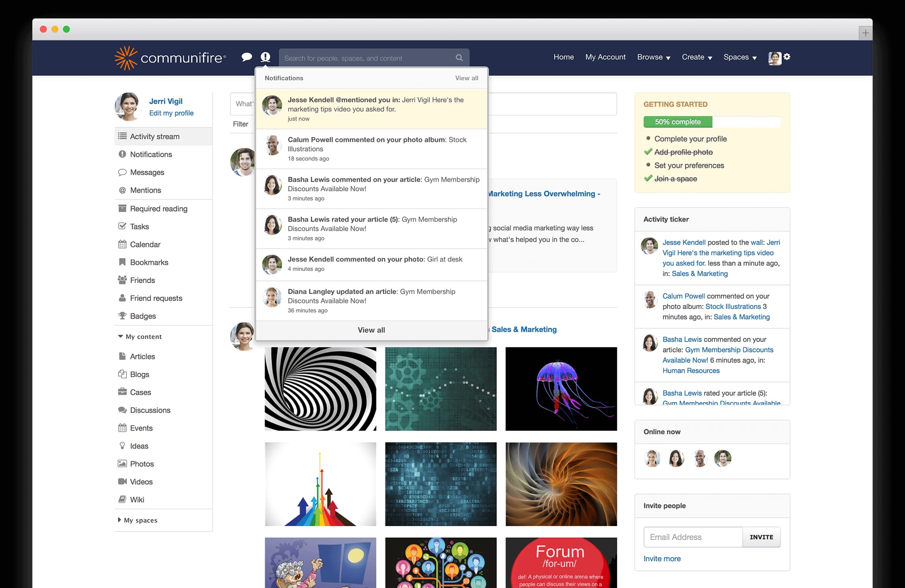The height and width of the screenshot is (588, 905).
Task: Click the Friend requests person icon
Action: pos(122,298)
